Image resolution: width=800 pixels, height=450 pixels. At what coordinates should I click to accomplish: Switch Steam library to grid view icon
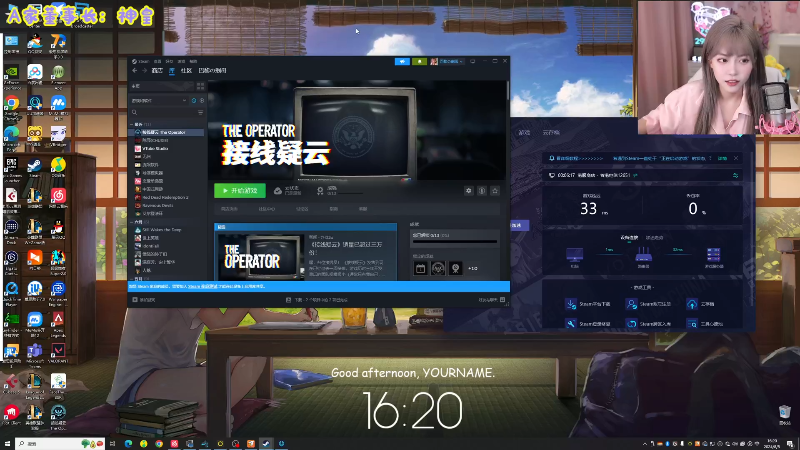click(x=201, y=86)
